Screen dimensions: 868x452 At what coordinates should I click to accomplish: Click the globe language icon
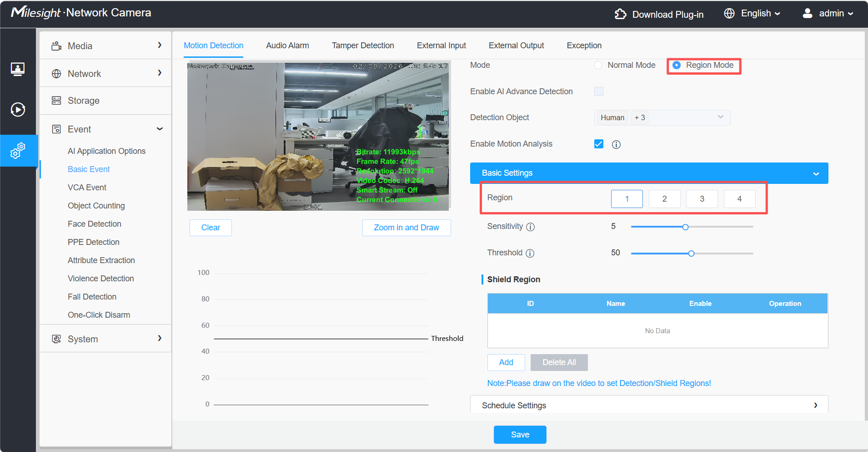(729, 14)
